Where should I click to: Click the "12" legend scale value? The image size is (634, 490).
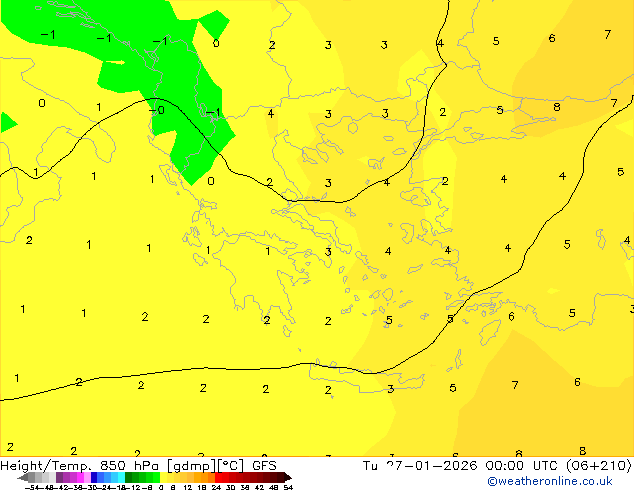(x=188, y=487)
